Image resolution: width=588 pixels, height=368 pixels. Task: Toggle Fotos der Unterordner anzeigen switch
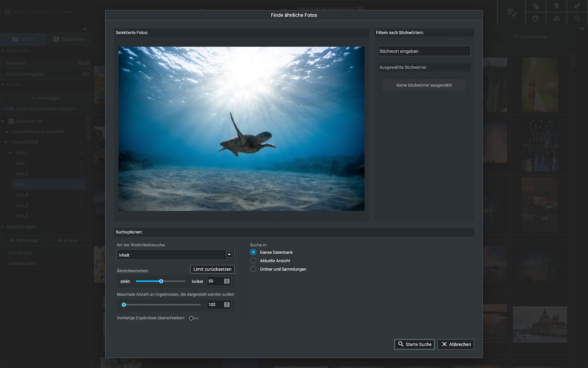click(x=9, y=109)
